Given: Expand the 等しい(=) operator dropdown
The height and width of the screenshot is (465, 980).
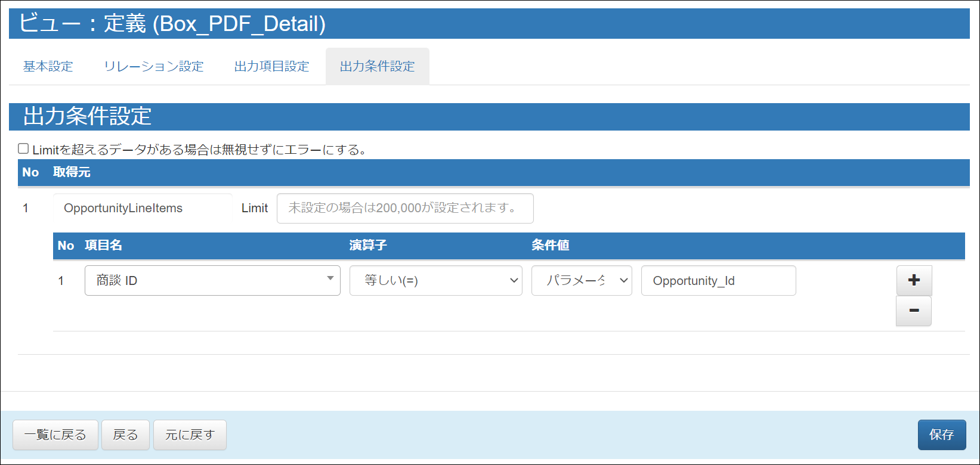Looking at the screenshot, I should pos(435,280).
